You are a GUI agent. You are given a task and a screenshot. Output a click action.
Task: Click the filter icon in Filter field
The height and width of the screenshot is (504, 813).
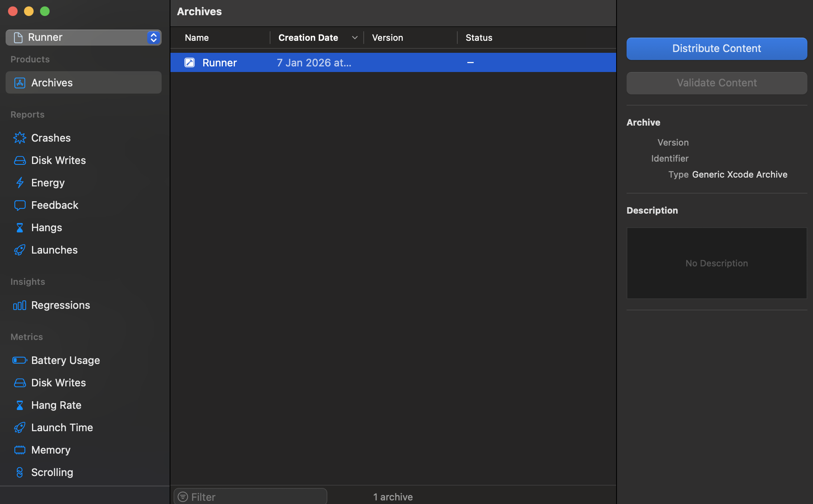[x=183, y=497]
